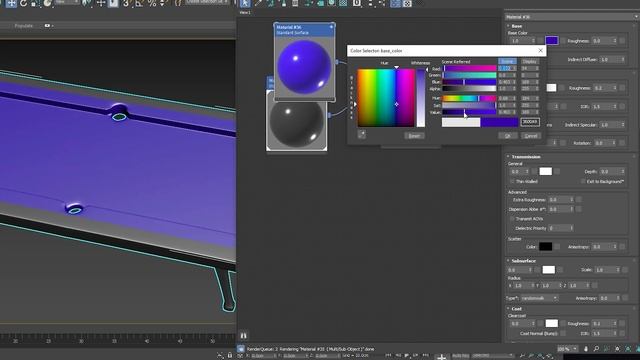Click the map button beside Base Color swatch

click(x=563, y=41)
